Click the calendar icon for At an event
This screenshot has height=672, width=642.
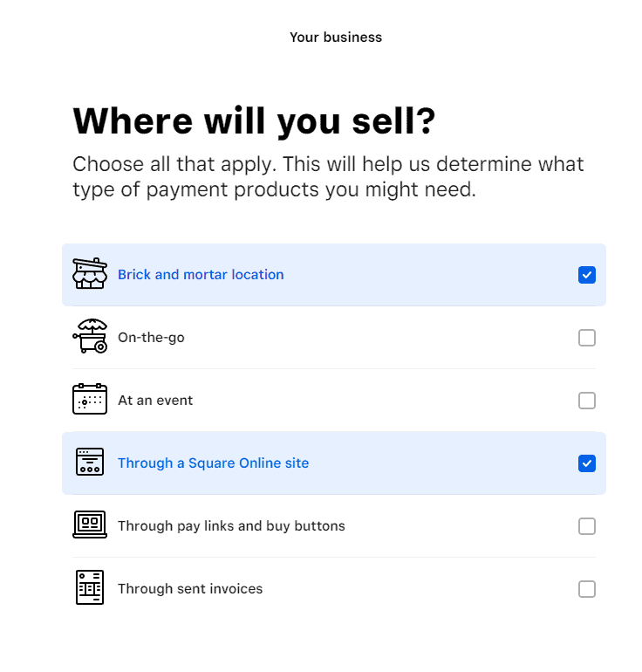(90, 399)
